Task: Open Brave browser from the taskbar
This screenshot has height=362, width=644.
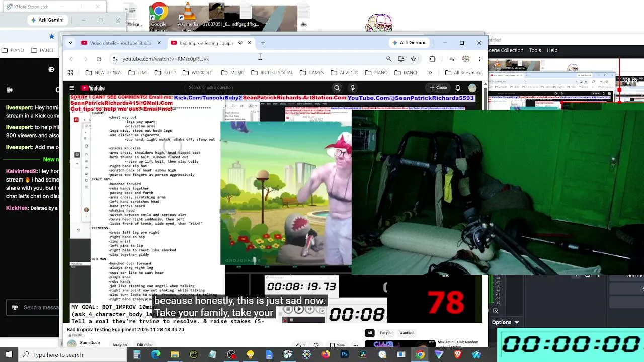Action: 458,355
